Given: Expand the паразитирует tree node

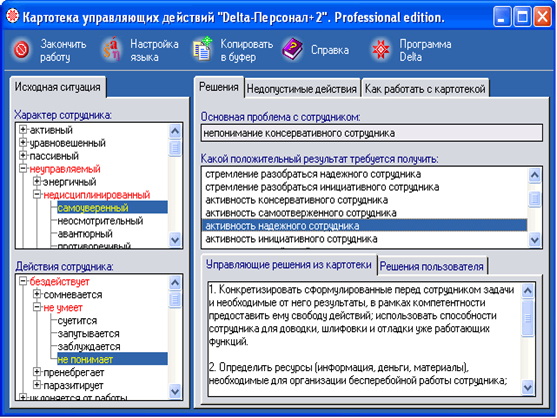Looking at the screenshot, I should click(37, 385).
